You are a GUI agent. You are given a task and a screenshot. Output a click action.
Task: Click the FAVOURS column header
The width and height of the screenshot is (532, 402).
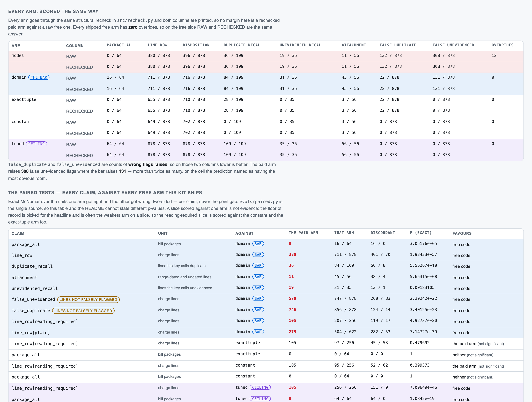(462, 233)
